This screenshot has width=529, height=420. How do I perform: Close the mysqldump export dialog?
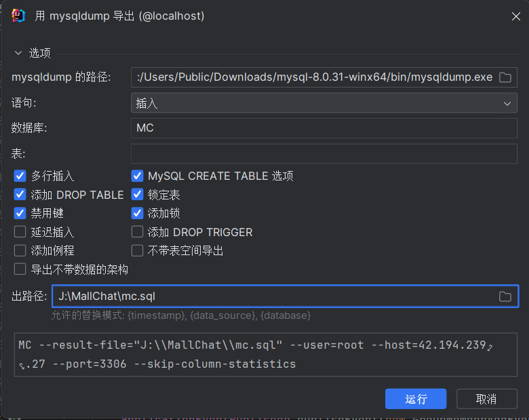[x=515, y=16]
